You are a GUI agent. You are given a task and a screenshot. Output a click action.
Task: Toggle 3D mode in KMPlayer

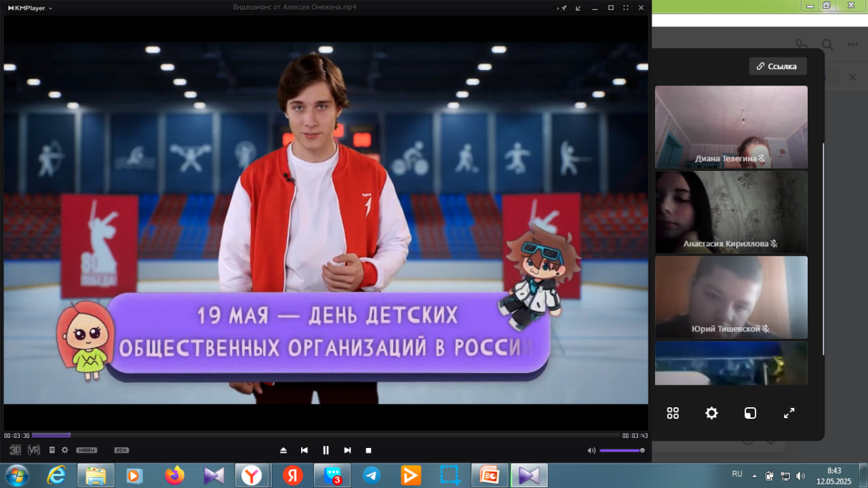coord(15,450)
